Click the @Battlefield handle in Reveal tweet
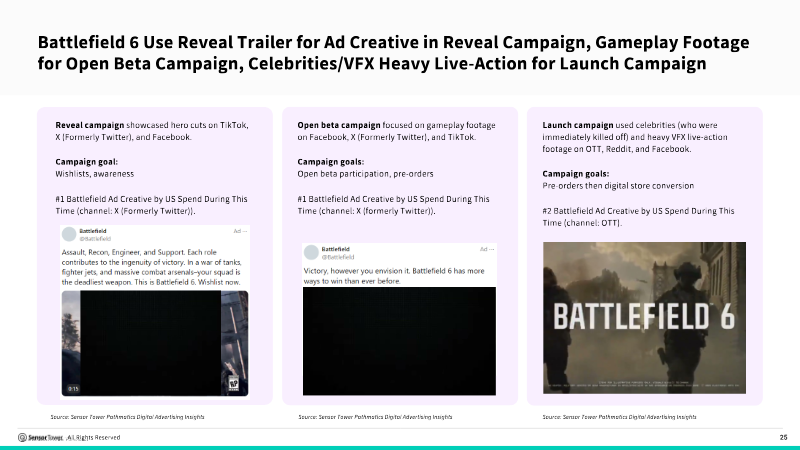This screenshot has height=450, width=800. [x=95, y=239]
